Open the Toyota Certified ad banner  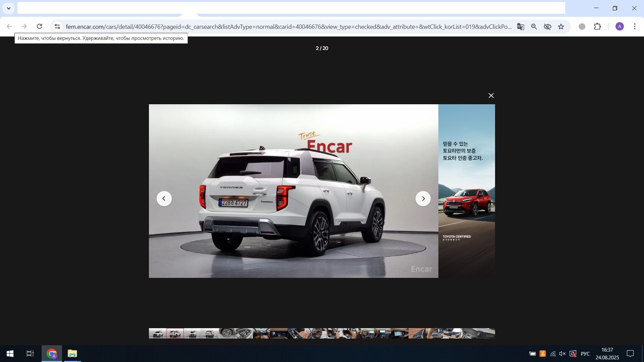point(467,191)
